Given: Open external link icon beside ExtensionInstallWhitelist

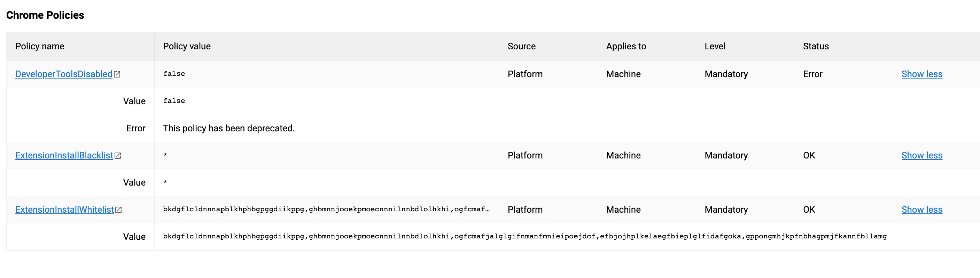Looking at the screenshot, I should click(x=119, y=210).
